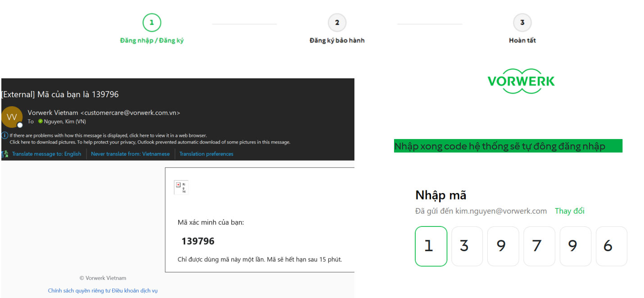Focus the last code box containing 6

(x=611, y=246)
